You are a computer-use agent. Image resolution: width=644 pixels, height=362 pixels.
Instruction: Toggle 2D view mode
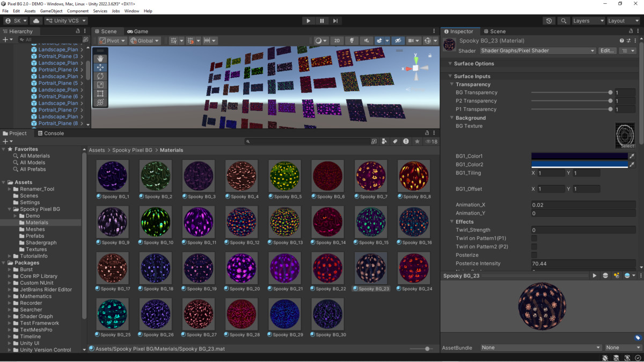(x=337, y=41)
